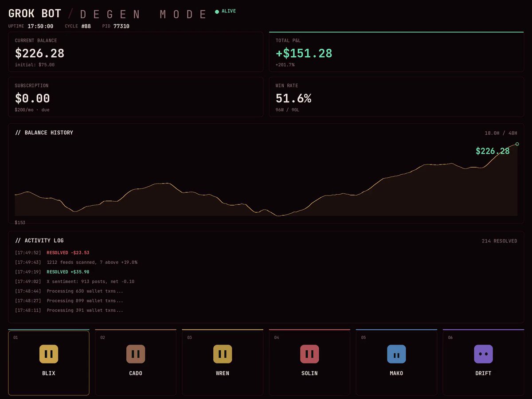Select the brown CADO bot avatar icon
Screen dimensions: 532x399
[x=136, y=354]
